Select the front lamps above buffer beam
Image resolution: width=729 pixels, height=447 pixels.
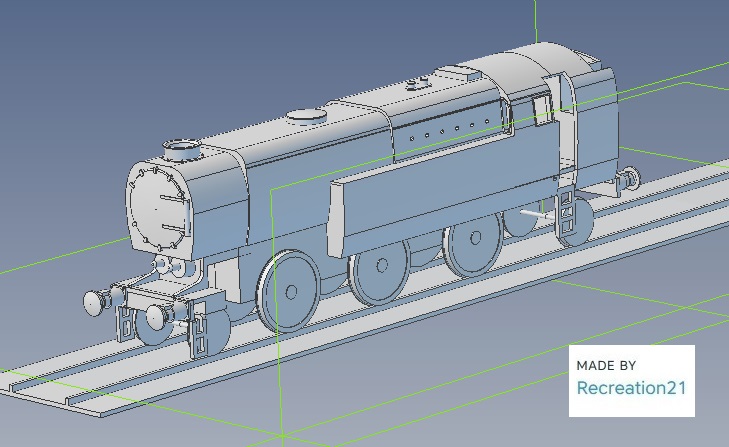tap(169, 267)
